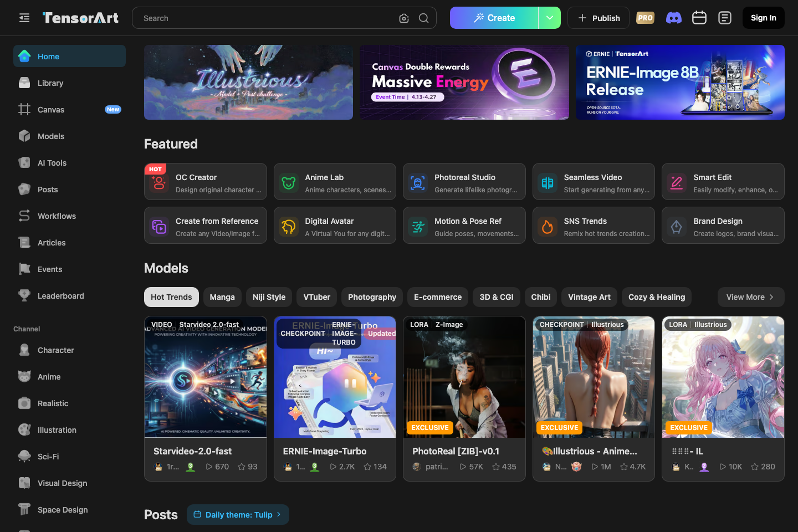Open the Massive Energy rewards banner

tap(464, 82)
